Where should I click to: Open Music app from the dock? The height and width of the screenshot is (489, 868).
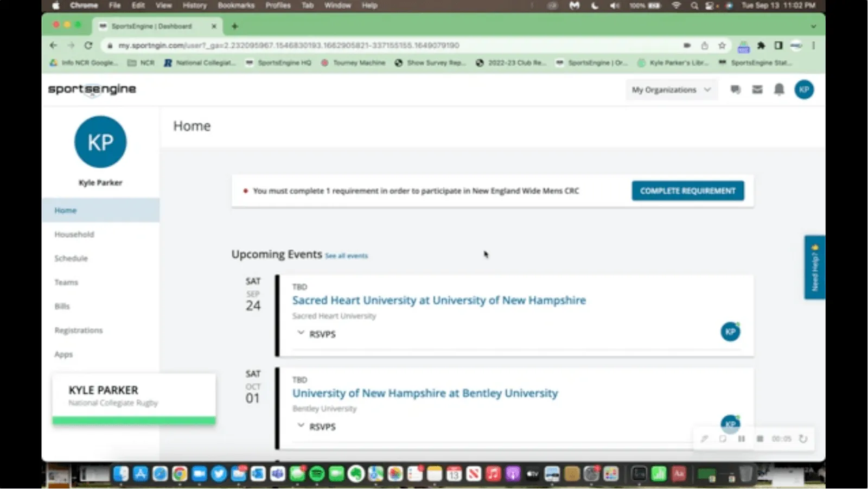coord(493,474)
